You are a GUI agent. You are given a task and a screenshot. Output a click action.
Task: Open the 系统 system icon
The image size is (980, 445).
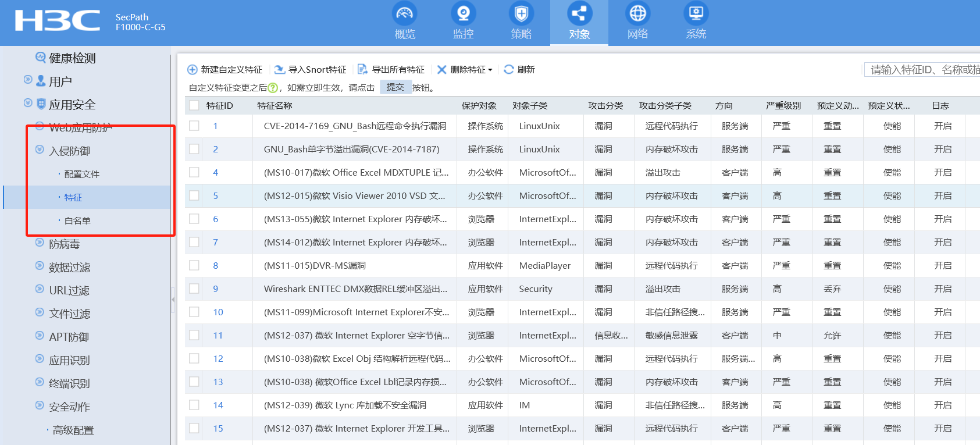tap(696, 14)
